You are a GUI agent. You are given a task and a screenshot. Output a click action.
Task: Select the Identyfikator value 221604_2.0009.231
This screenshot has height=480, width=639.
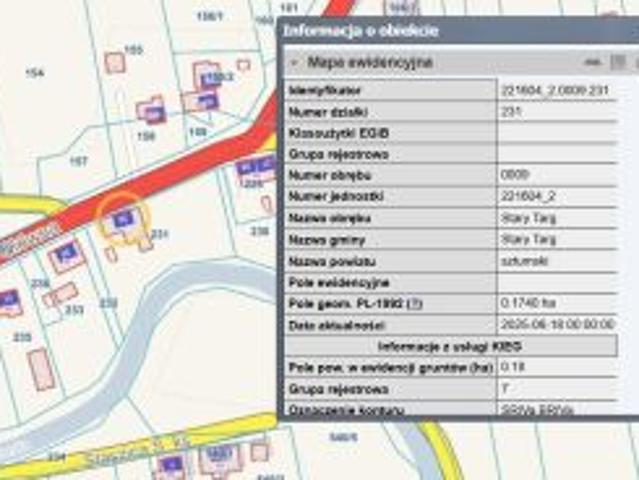click(x=555, y=90)
